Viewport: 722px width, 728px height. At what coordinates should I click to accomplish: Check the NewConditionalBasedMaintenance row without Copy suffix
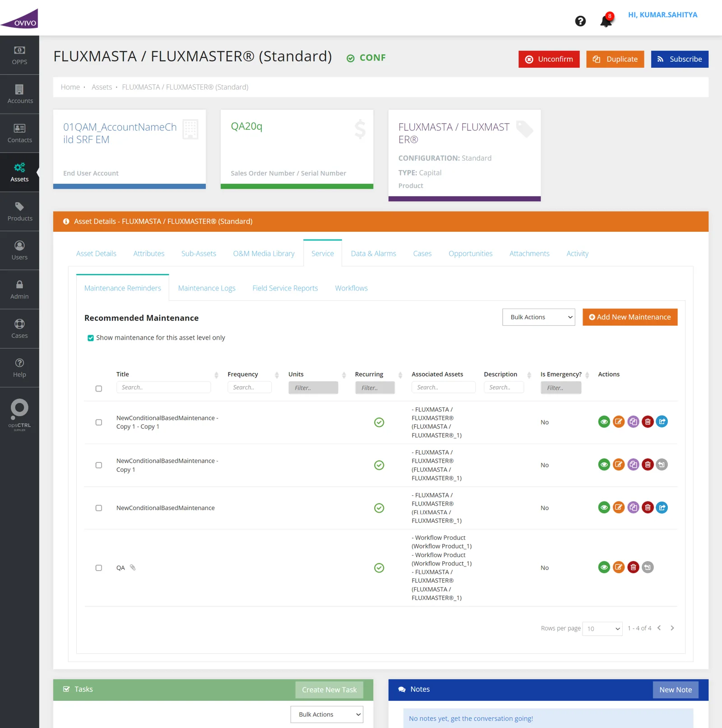99,508
